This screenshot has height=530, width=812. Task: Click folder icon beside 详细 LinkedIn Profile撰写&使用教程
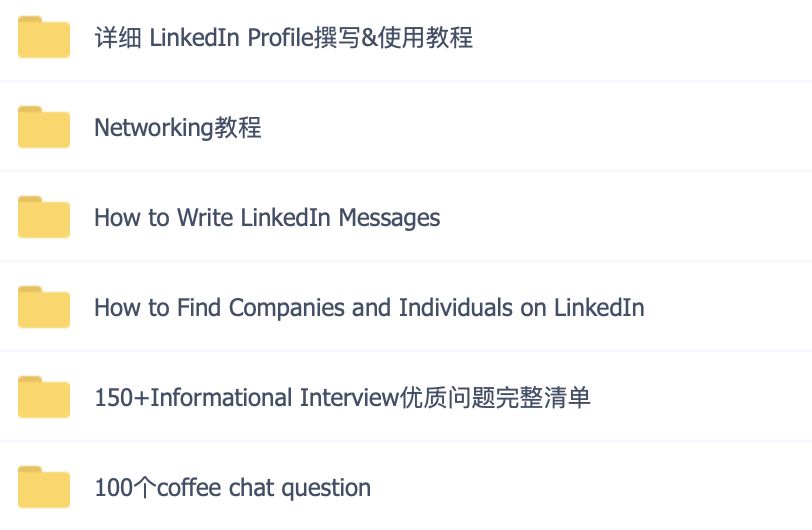(44, 37)
